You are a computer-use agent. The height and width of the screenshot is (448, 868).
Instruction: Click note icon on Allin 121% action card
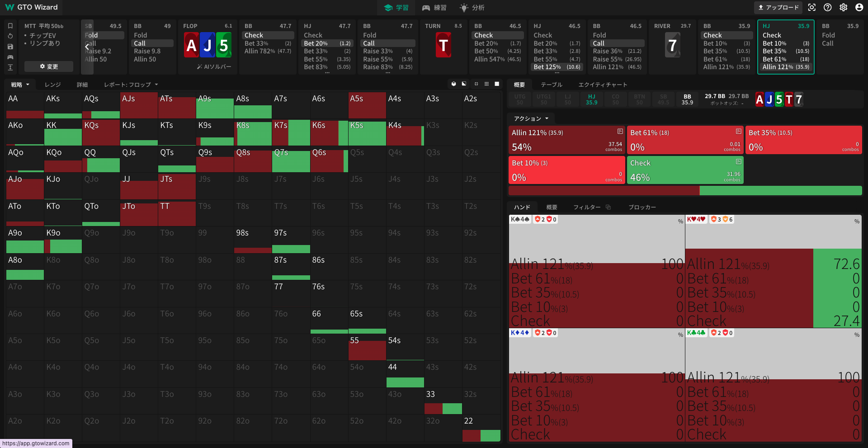[x=620, y=132]
